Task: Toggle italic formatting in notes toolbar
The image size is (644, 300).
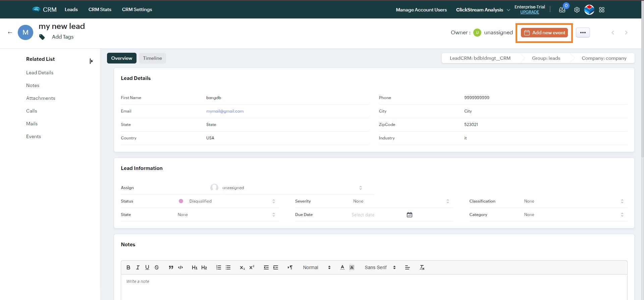Action: [x=138, y=267]
